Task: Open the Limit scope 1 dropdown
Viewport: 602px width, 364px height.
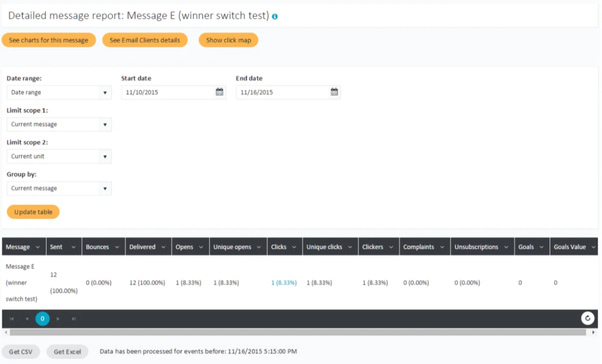Action: [x=59, y=124]
